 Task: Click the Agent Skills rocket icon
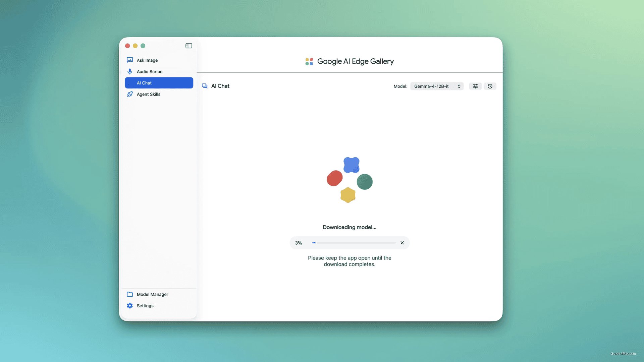[x=130, y=95]
